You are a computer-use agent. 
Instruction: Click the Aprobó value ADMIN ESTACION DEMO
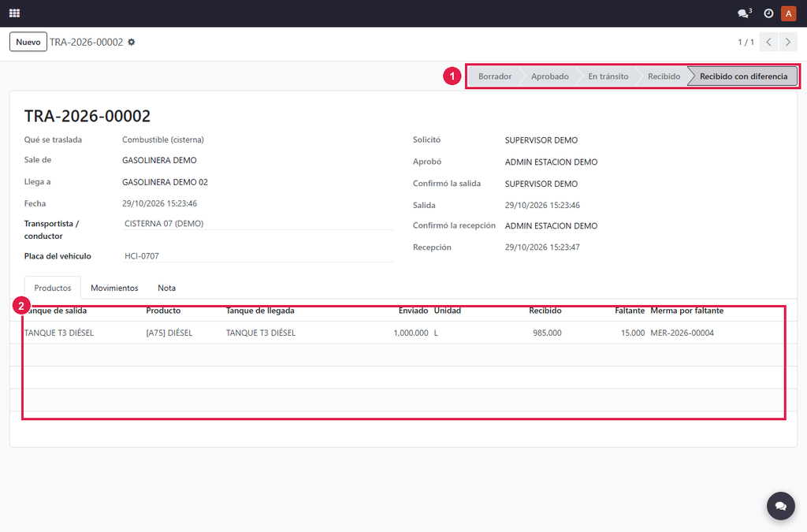[551, 162]
